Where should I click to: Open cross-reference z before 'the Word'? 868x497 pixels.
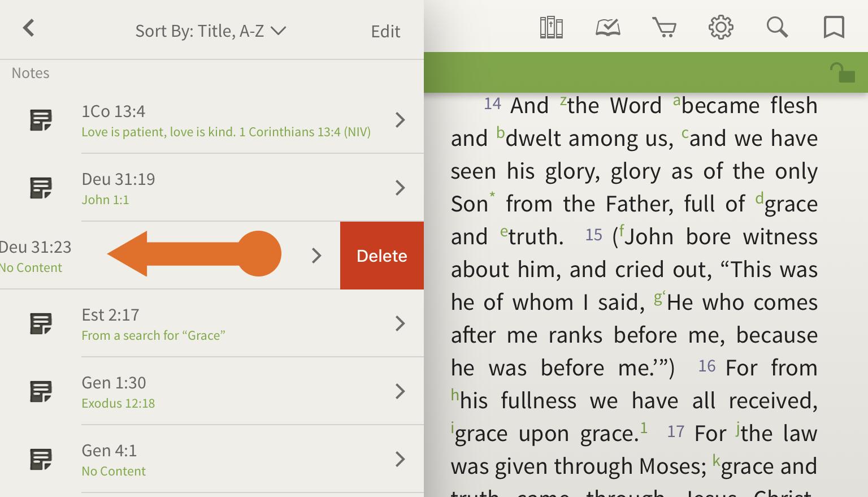[563, 101]
